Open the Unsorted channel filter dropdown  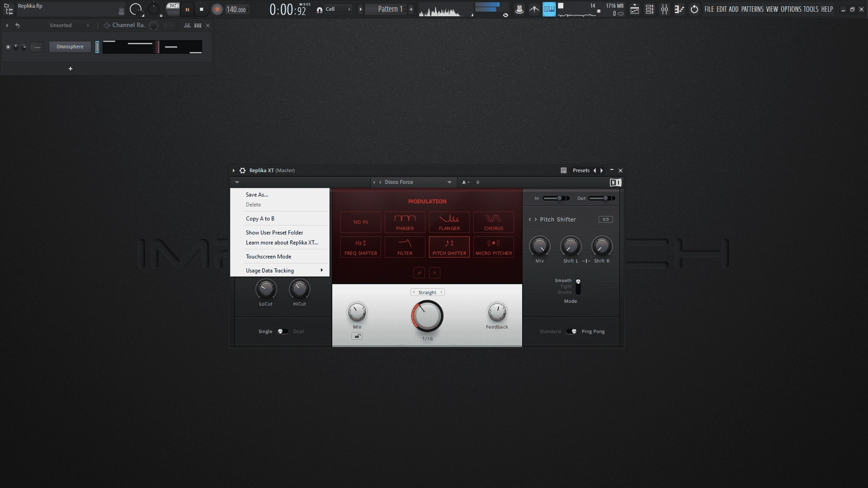(x=70, y=25)
